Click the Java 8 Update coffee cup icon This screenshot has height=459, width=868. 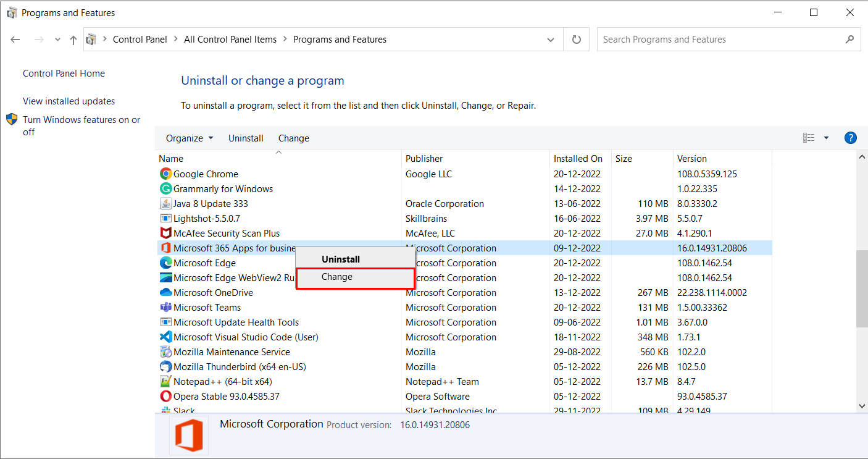pos(165,203)
